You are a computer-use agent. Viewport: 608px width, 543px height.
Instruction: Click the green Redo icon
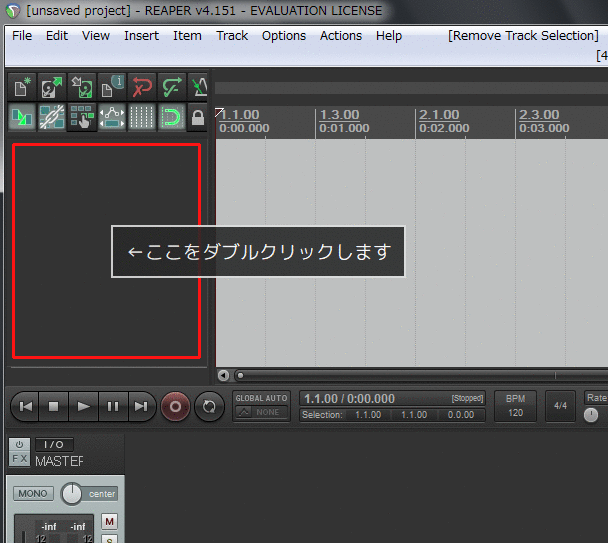[172, 88]
